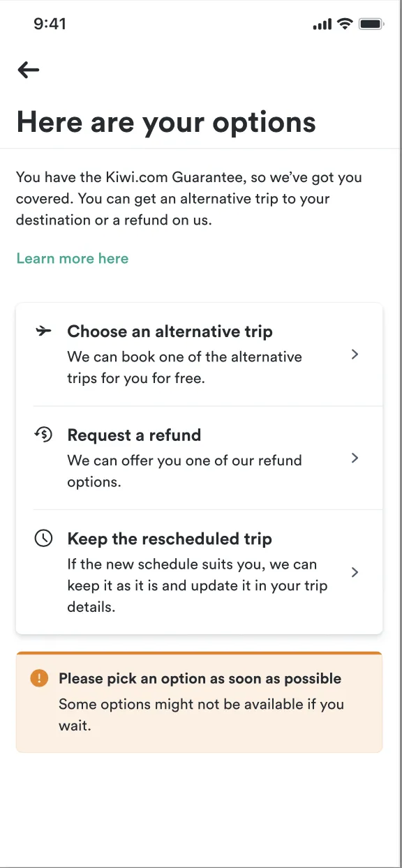Viewport: 402px width, 868px height.
Task: Tap the battery indicator in status bar
Action: (371, 24)
